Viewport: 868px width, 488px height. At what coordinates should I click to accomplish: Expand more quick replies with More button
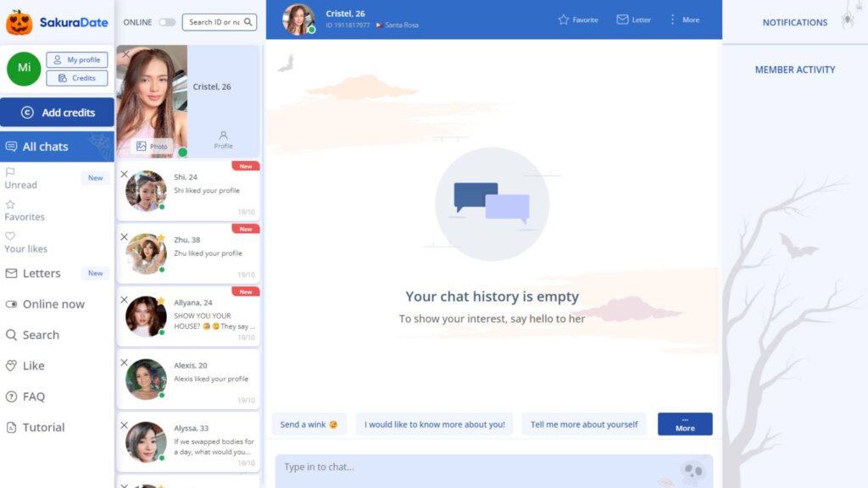tap(685, 424)
